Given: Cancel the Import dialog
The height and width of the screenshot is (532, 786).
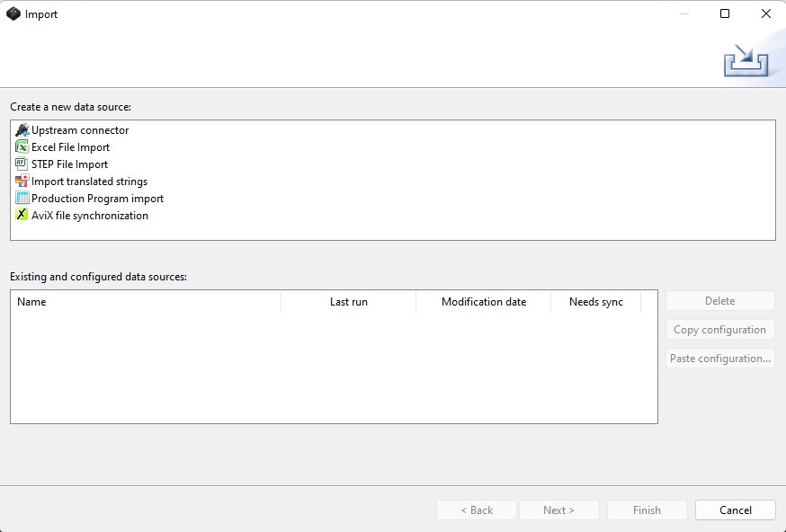Looking at the screenshot, I should tap(735, 510).
